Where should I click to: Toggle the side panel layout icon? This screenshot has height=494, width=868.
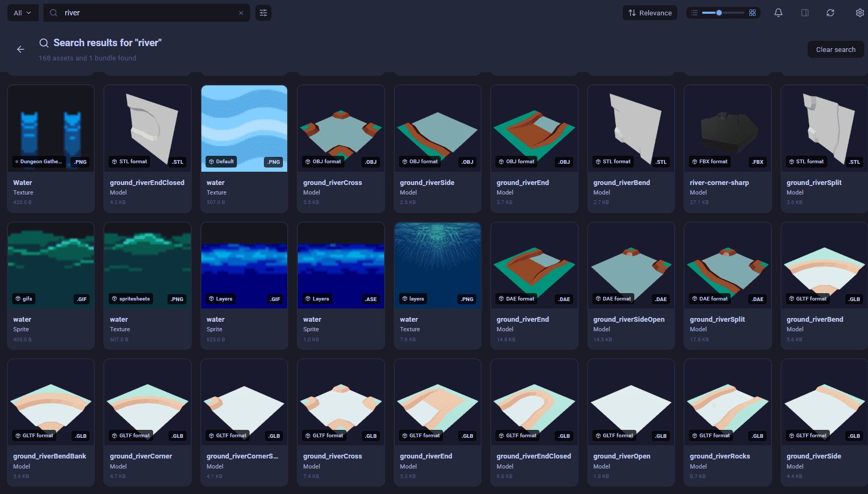coord(804,13)
